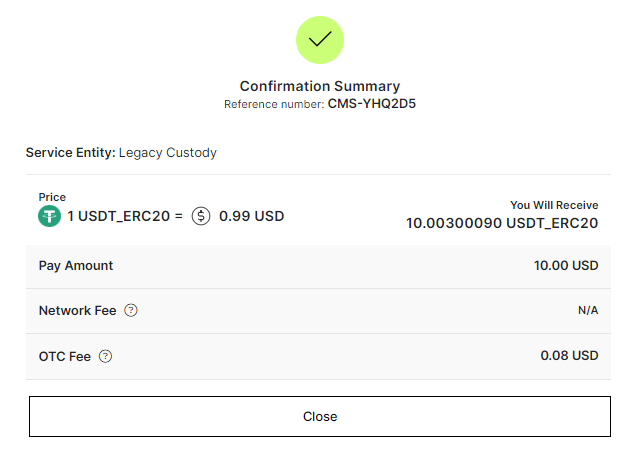The image size is (638, 450).
Task: Click the Tether USDT coin icon
Action: 50,216
